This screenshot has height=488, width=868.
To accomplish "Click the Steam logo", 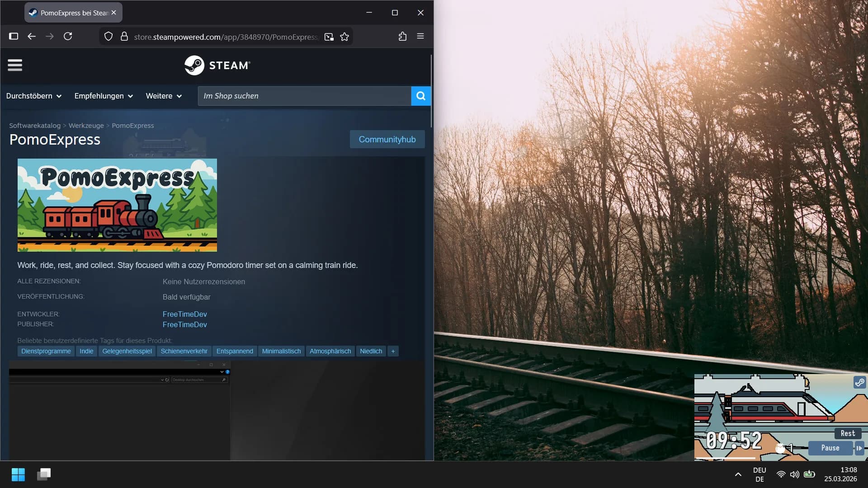I will tap(217, 66).
